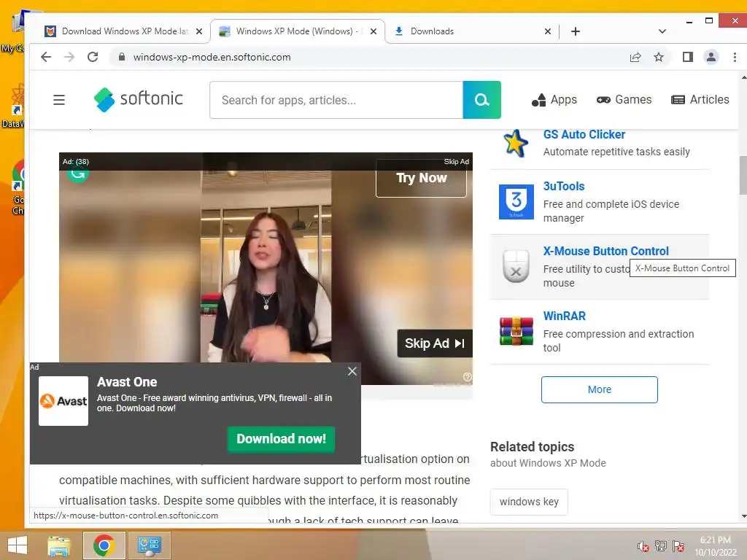Bookmark this page with the star
The width and height of the screenshot is (747, 560).
tap(659, 57)
